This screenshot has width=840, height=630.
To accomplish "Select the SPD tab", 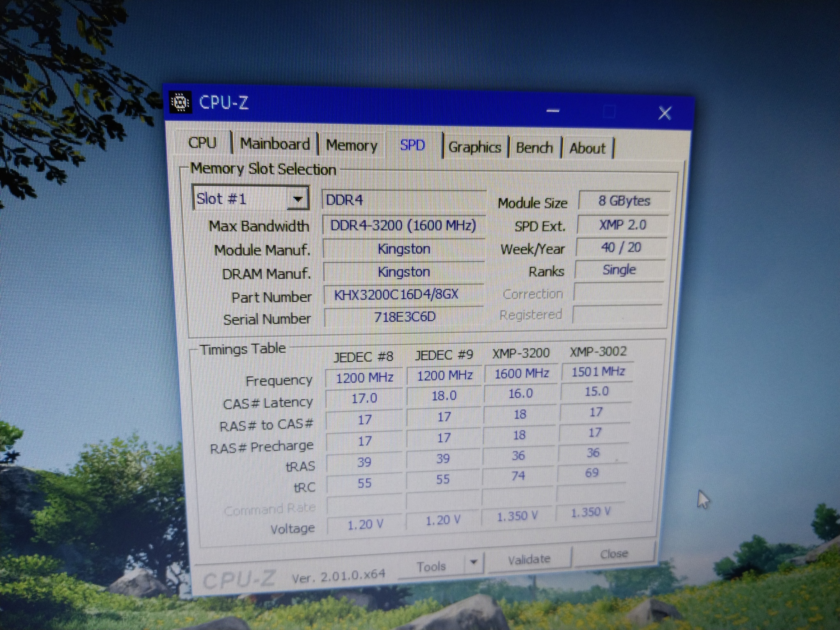I will pos(412,145).
